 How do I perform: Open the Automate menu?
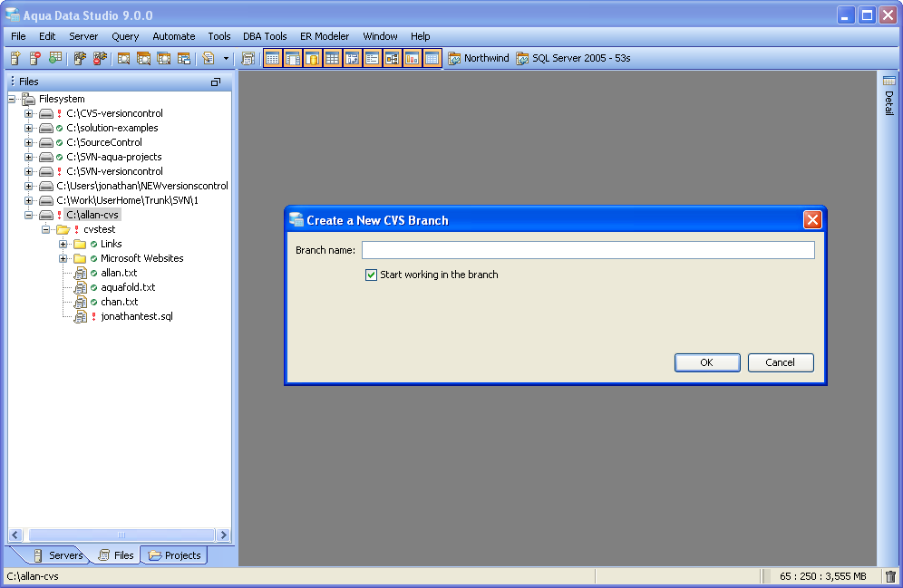(x=174, y=36)
